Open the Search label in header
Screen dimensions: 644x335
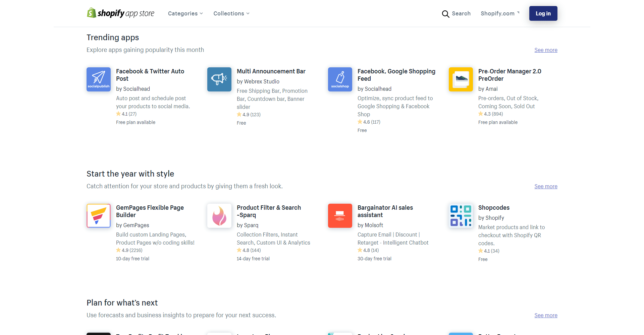(x=461, y=13)
